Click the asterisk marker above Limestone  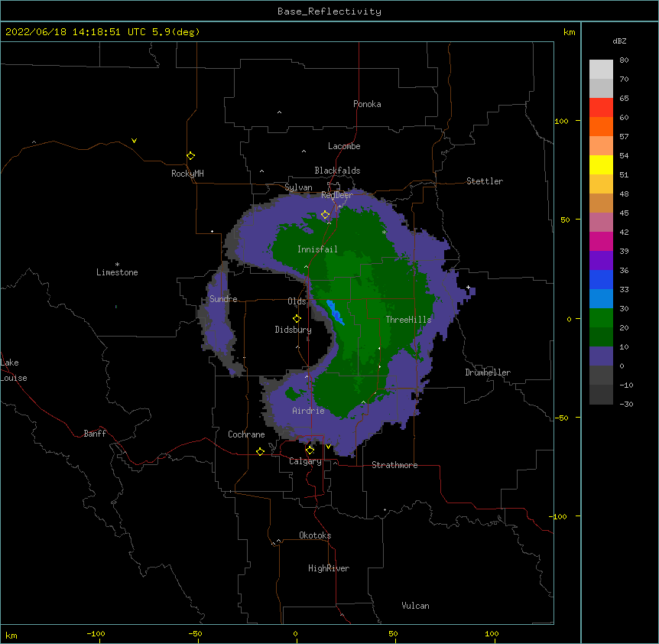(117, 265)
